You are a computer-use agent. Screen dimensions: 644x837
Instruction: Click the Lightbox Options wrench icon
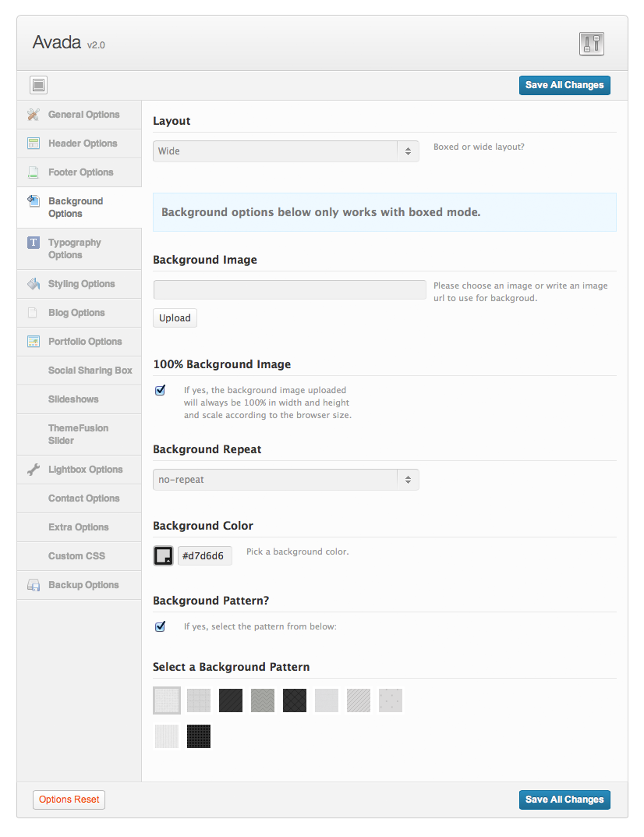(33, 470)
